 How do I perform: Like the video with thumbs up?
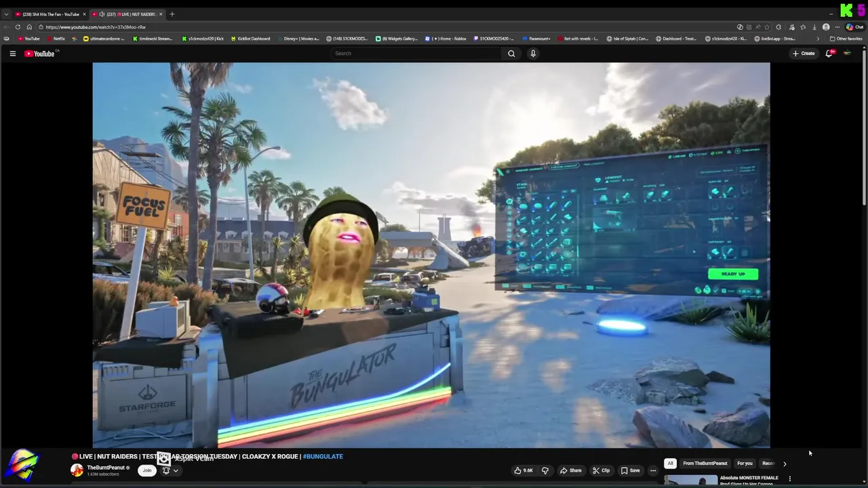coord(524,470)
